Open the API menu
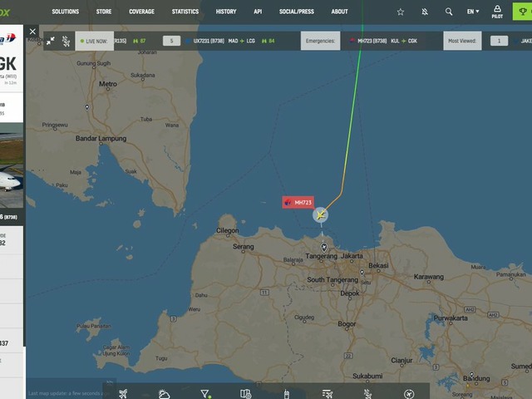 [x=258, y=12]
